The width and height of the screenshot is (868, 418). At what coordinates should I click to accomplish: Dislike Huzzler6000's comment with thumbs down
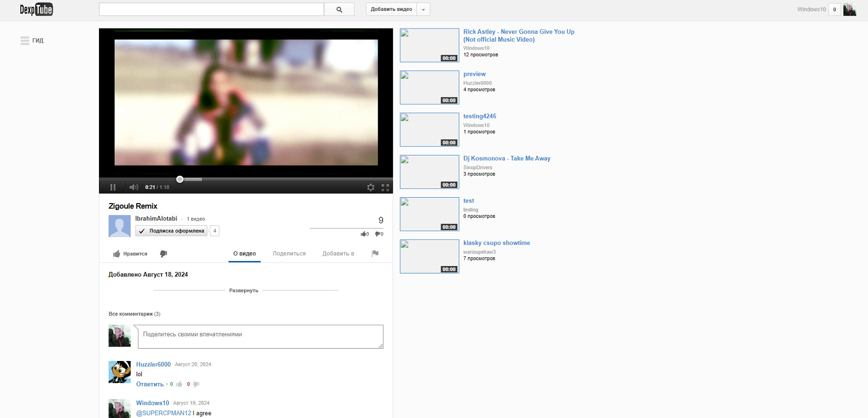(196, 385)
